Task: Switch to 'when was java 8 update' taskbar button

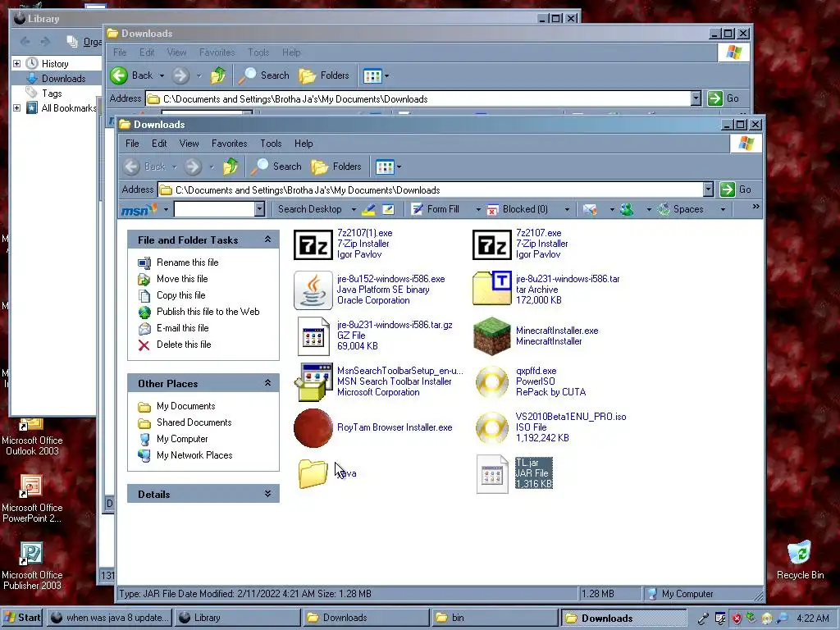Action: tap(109, 618)
